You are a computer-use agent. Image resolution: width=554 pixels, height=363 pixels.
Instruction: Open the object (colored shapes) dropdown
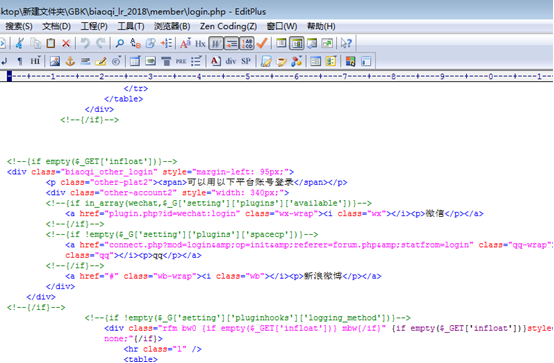(296, 61)
